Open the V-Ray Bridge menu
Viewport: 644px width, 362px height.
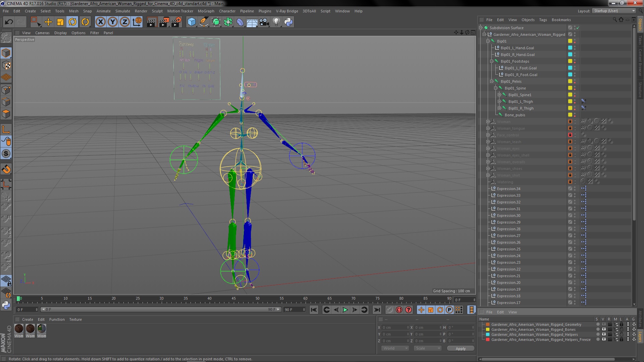[x=287, y=11]
